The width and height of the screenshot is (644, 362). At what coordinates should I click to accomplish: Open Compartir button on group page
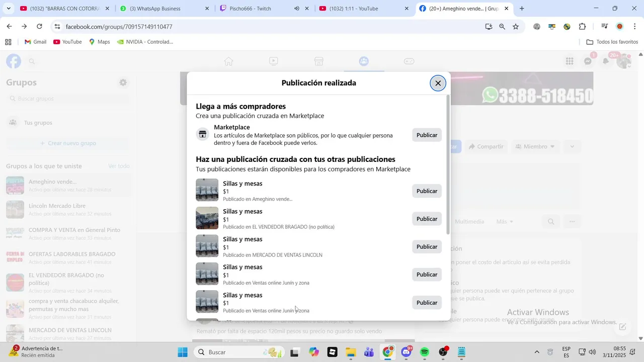click(x=486, y=147)
